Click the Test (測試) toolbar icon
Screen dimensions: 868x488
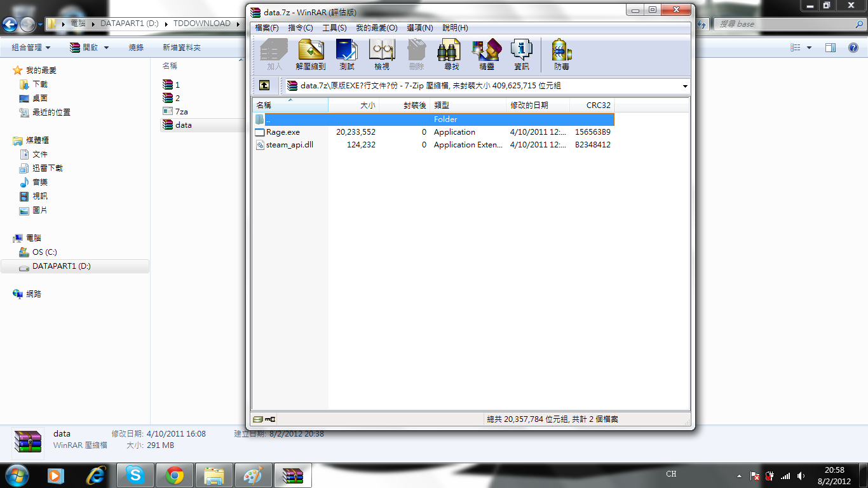(x=347, y=55)
